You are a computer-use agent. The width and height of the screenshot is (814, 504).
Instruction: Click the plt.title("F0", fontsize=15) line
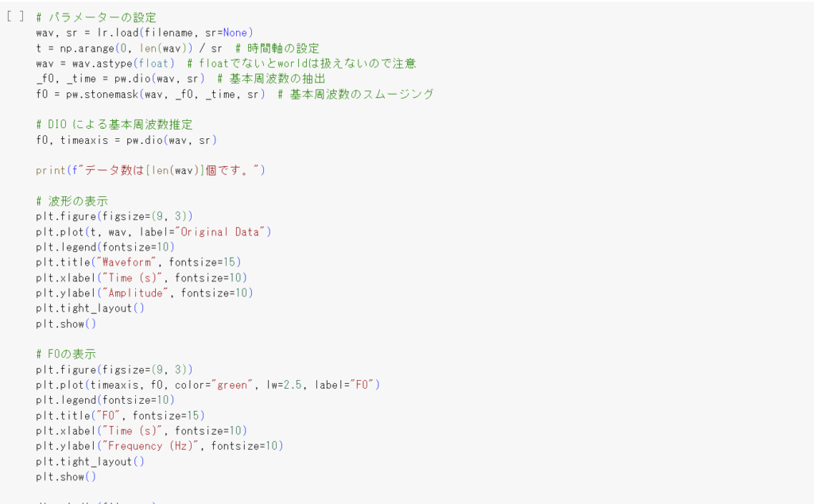click(x=121, y=415)
